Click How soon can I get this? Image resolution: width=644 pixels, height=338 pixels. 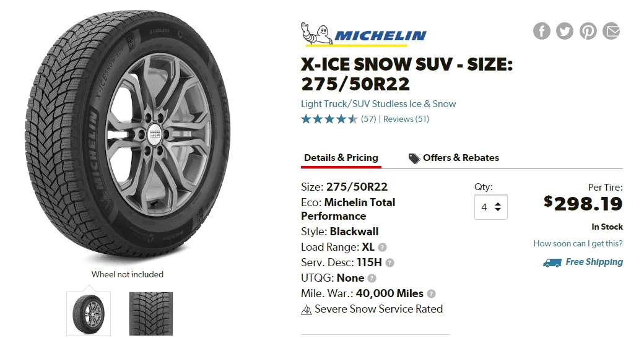point(578,243)
